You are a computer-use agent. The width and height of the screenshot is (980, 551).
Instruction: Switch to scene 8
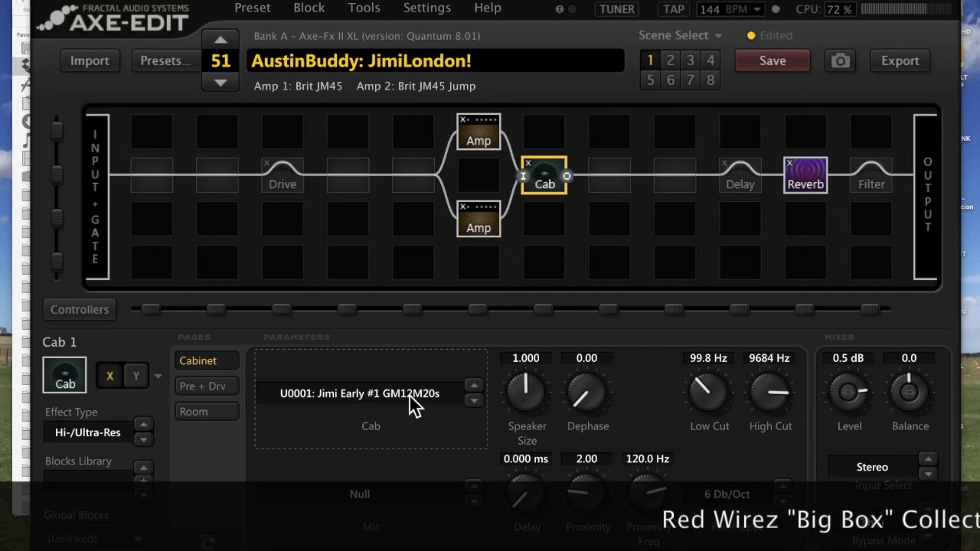coord(710,80)
